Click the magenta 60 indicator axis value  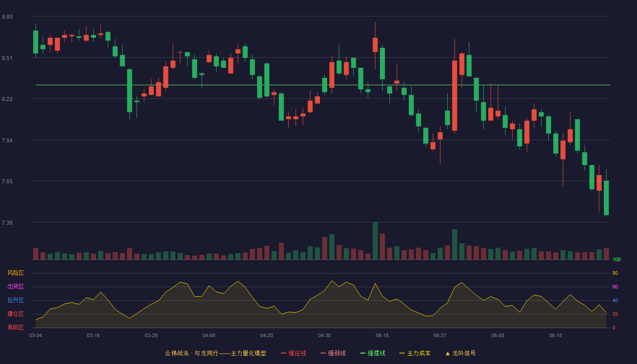615,287
